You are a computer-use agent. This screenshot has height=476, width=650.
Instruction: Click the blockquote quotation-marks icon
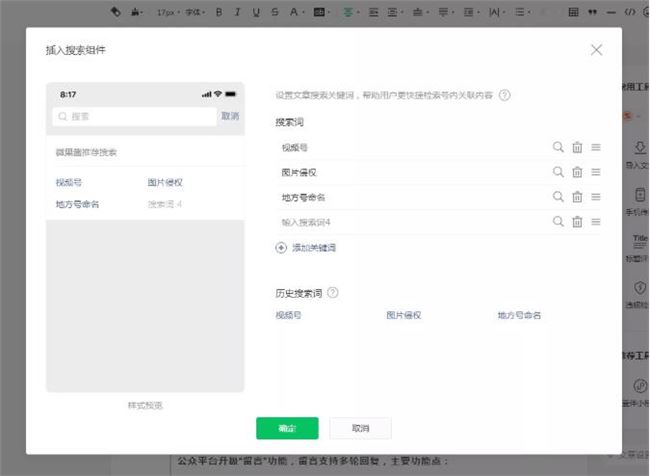592,12
